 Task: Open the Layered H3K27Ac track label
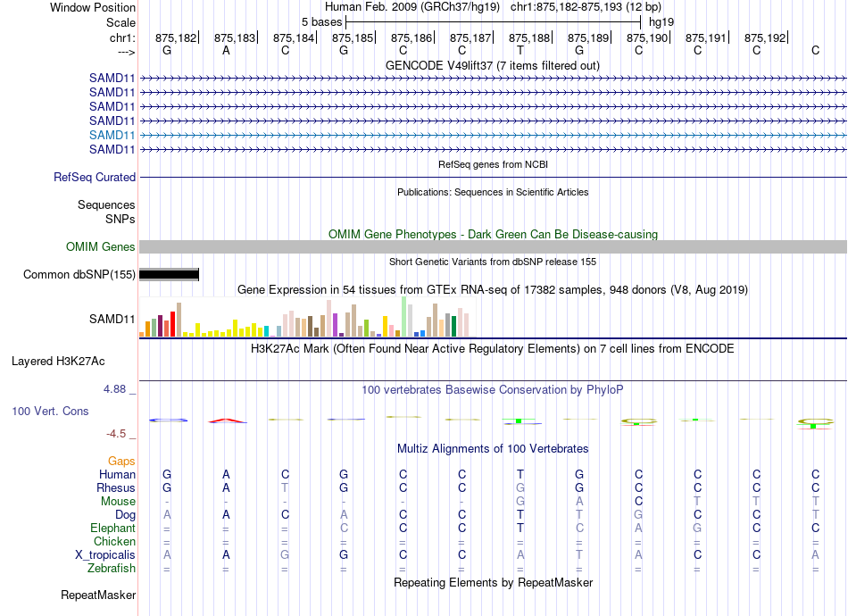(x=58, y=362)
